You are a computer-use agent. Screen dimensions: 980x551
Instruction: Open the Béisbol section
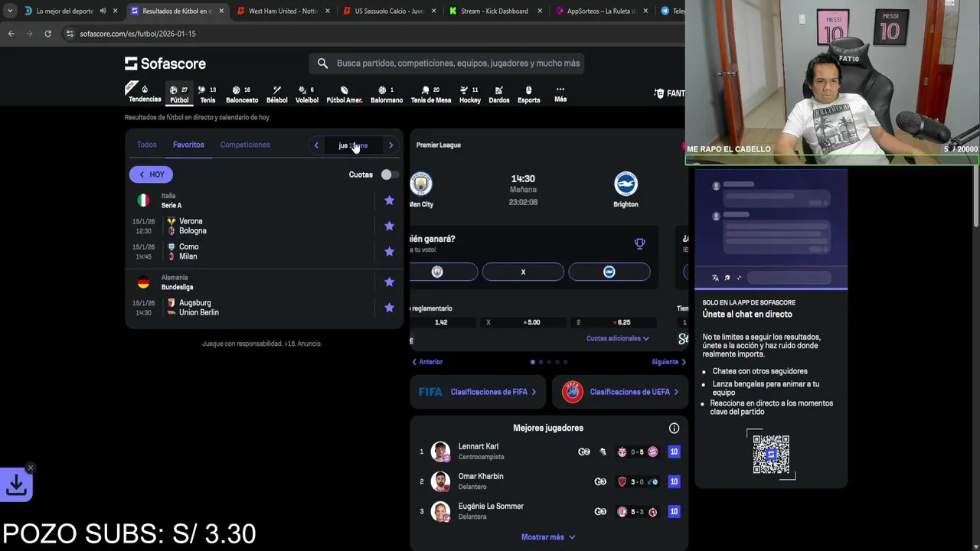[277, 93]
